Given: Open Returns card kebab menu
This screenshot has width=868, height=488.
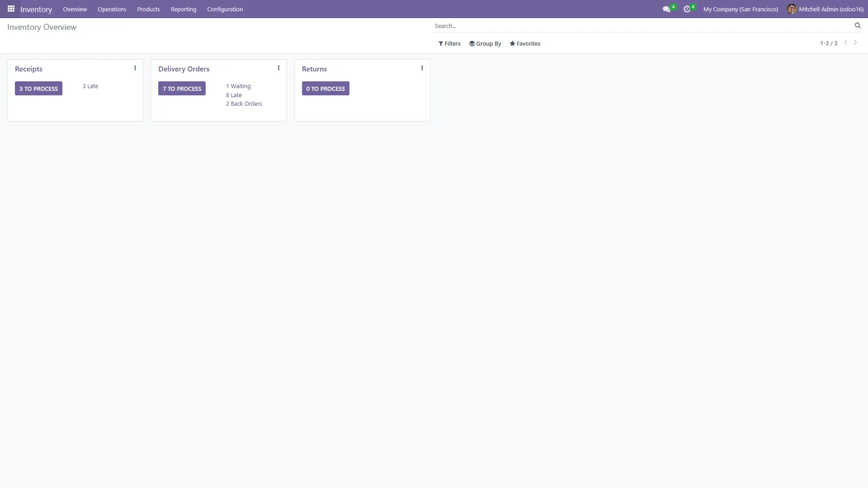Looking at the screenshot, I should (x=422, y=68).
